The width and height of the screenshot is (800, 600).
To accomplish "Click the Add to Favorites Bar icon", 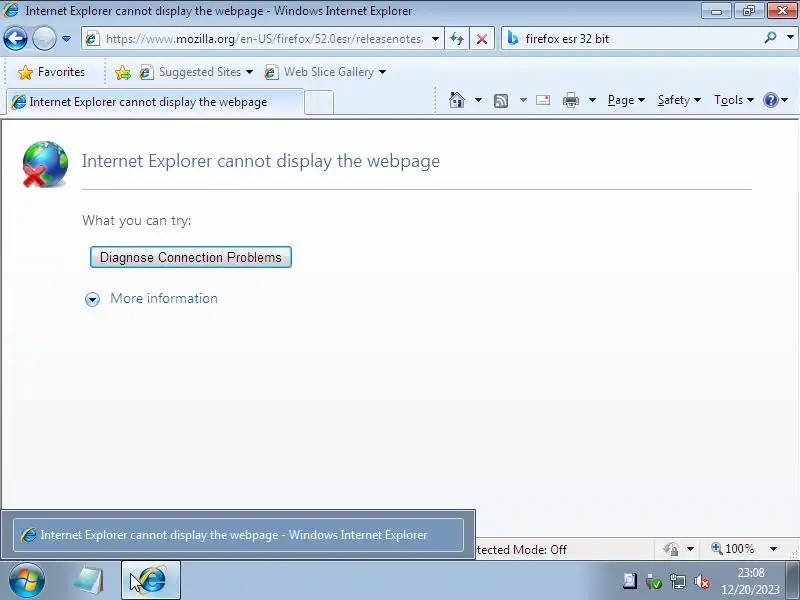I will coord(123,72).
